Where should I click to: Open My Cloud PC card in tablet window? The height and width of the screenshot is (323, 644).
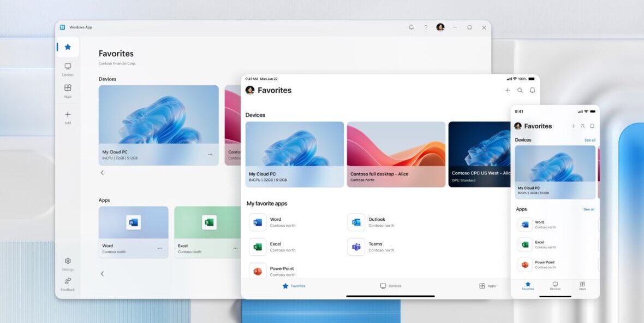click(295, 154)
